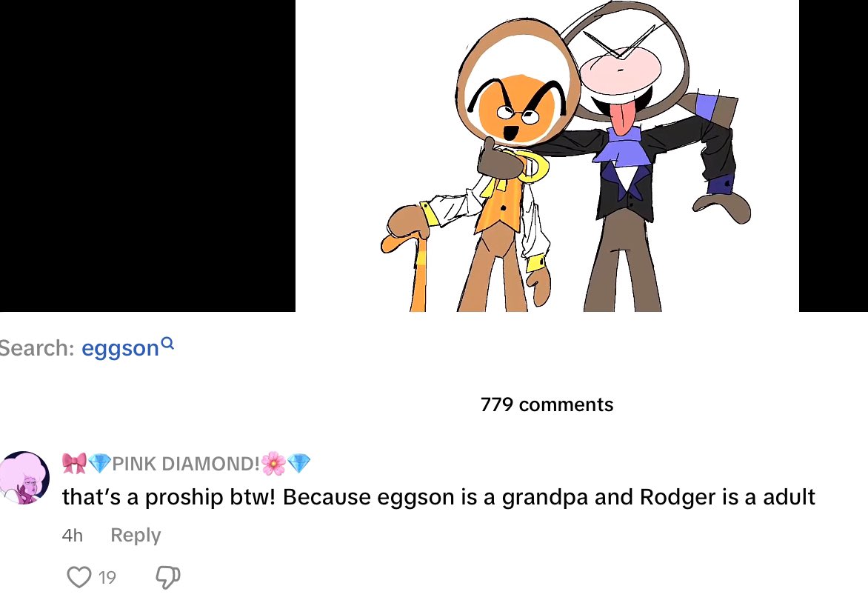Like the comment with the heart icon
Viewport: 868px width, 603px height.
(x=79, y=577)
